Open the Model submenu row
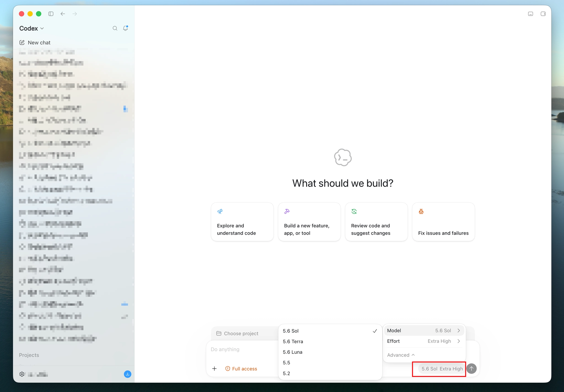The height and width of the screenshot is (392, 564). (424, 331)
